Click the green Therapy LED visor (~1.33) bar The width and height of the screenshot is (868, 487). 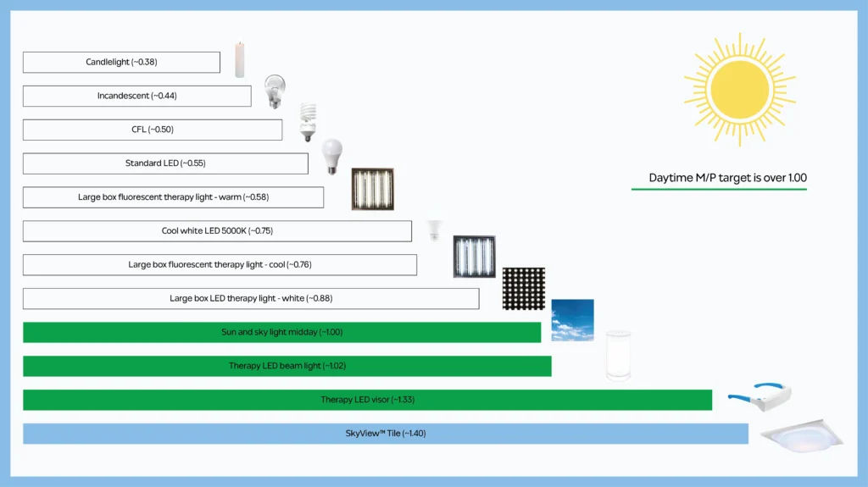(x=368, y=400)
